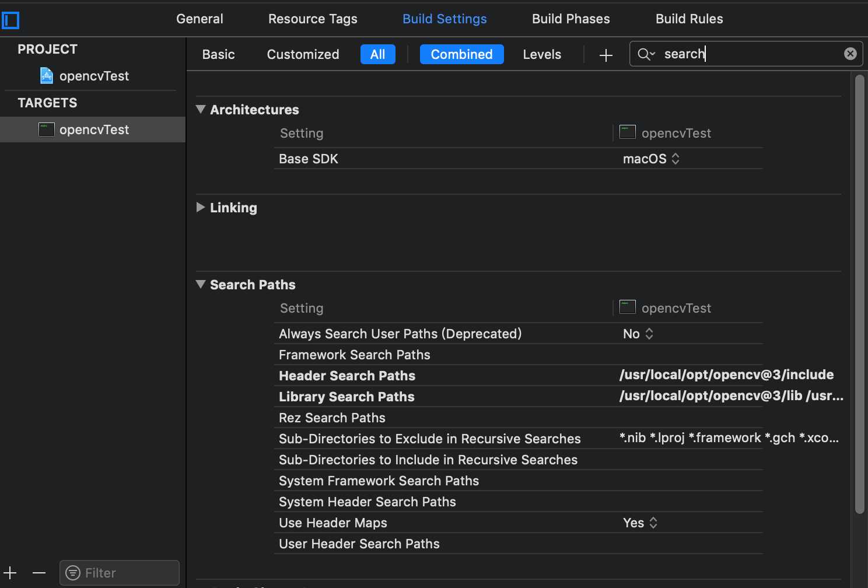Go to Build Rules tab
The width and height of the screenshot is (868, 588).
point(689,19)
